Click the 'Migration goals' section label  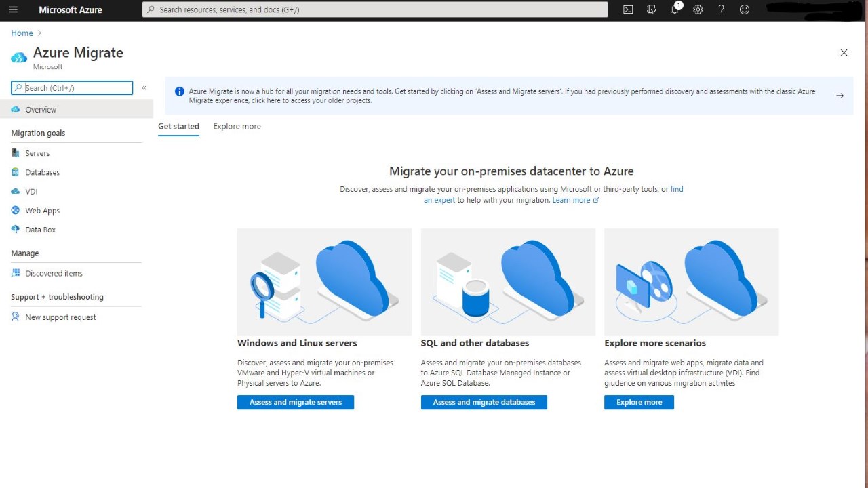tap(38, 133)
